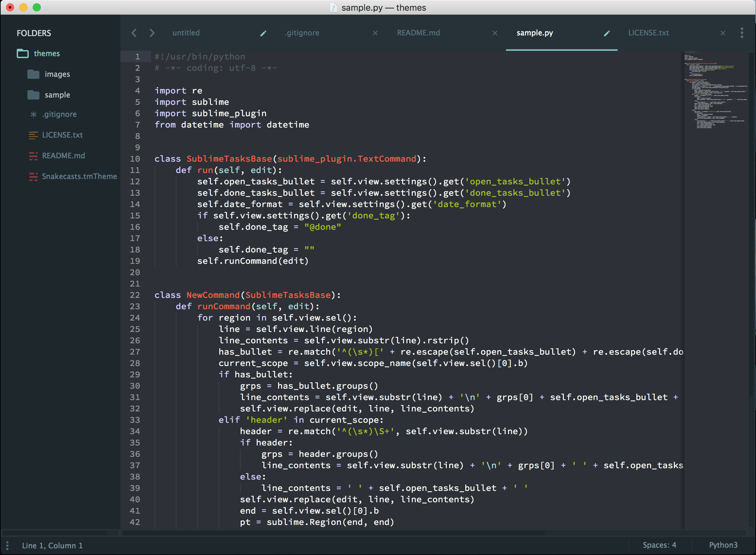Open the status bar three-dot panel switcher
Screen dimensions: 756x555
coord(7,545)
